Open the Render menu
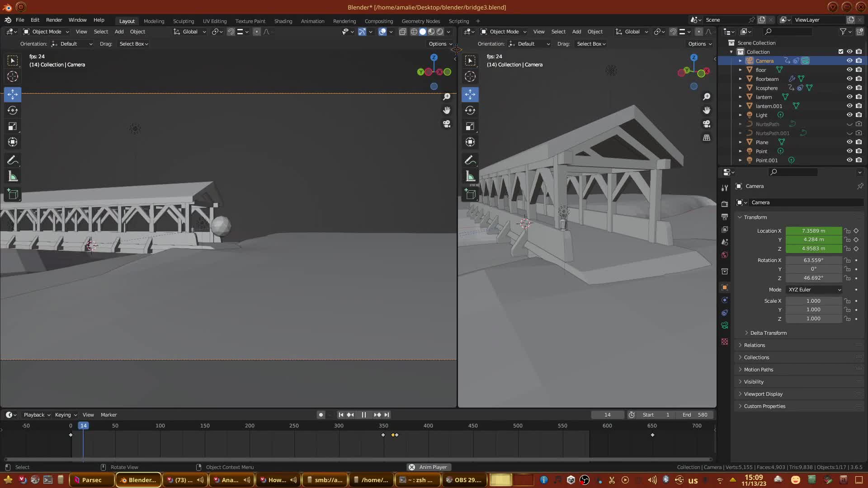Screen dimensions: 868x488 point(54,20)
